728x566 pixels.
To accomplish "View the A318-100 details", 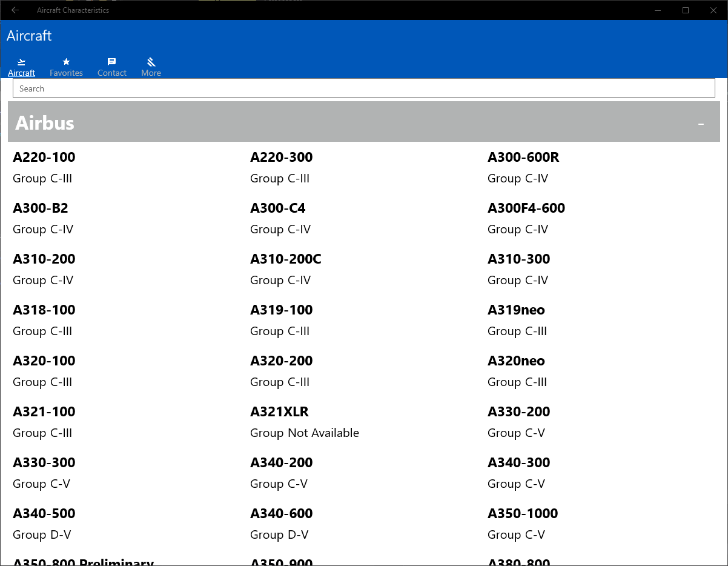I will [x=44, y=310].
